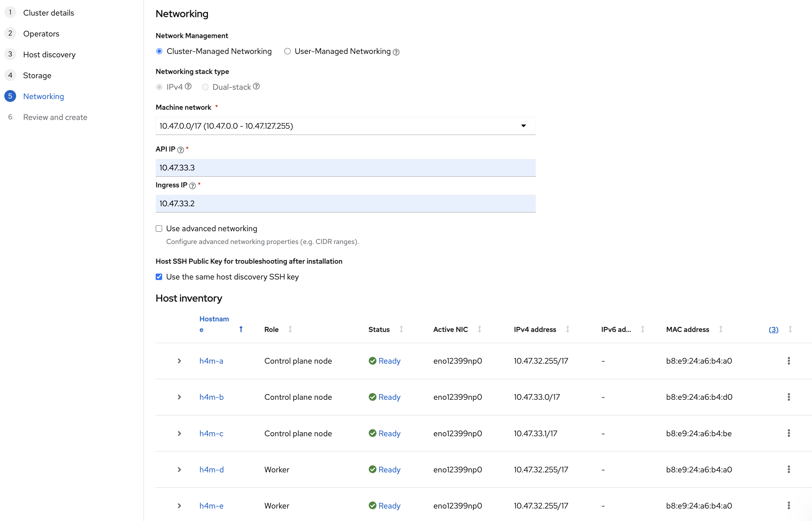Click inside the API IP field
Image resolution: width=812 pixels, height=521 pixels.
(345, 167)
